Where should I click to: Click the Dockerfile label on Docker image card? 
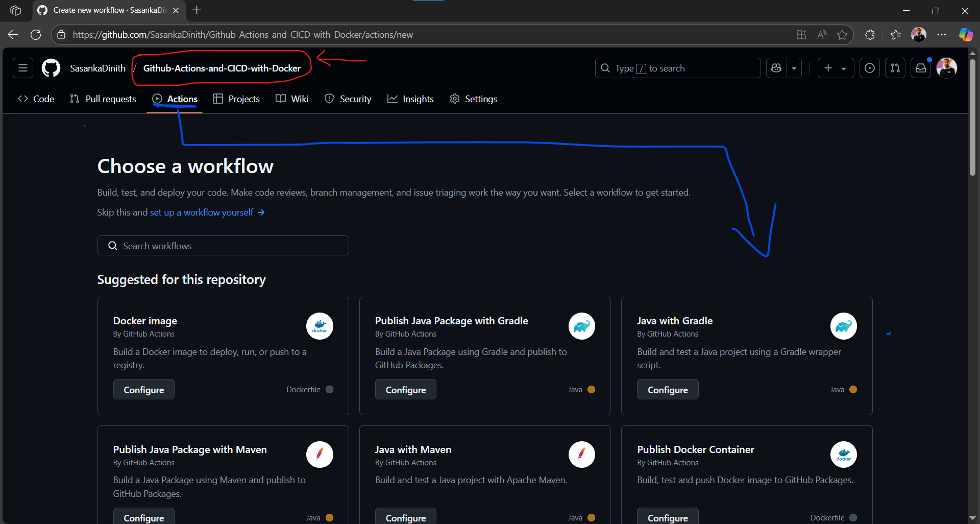pyautogui.click(x=303, y=390)
